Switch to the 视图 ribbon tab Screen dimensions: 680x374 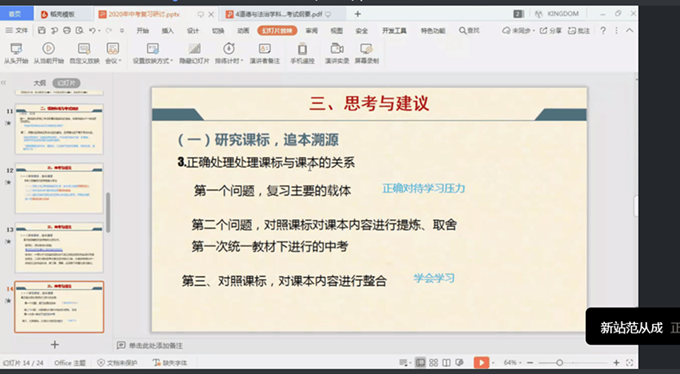point(337,30)
